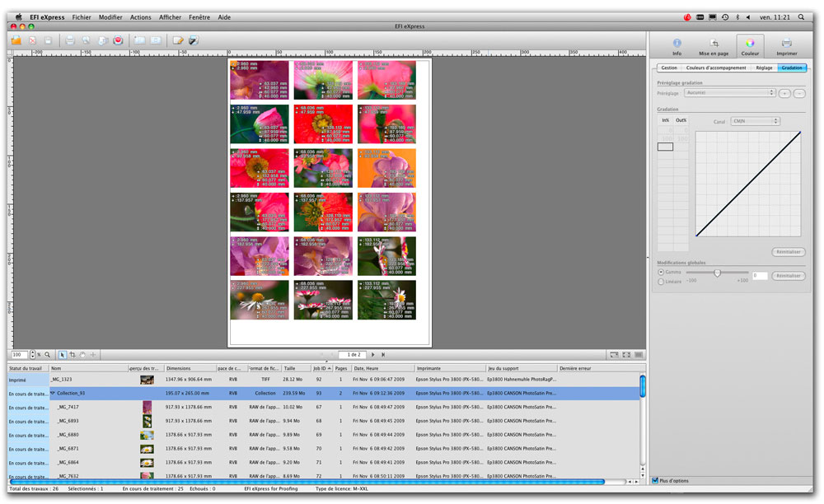Open the Fenêtre menu
Screen dimensions: 824x504
(199, 17)
